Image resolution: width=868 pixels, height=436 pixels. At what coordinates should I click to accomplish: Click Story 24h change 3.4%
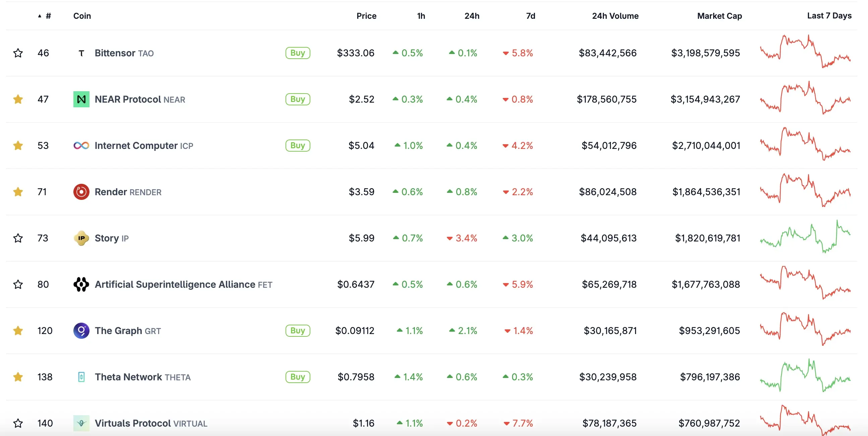coord(462,238)
